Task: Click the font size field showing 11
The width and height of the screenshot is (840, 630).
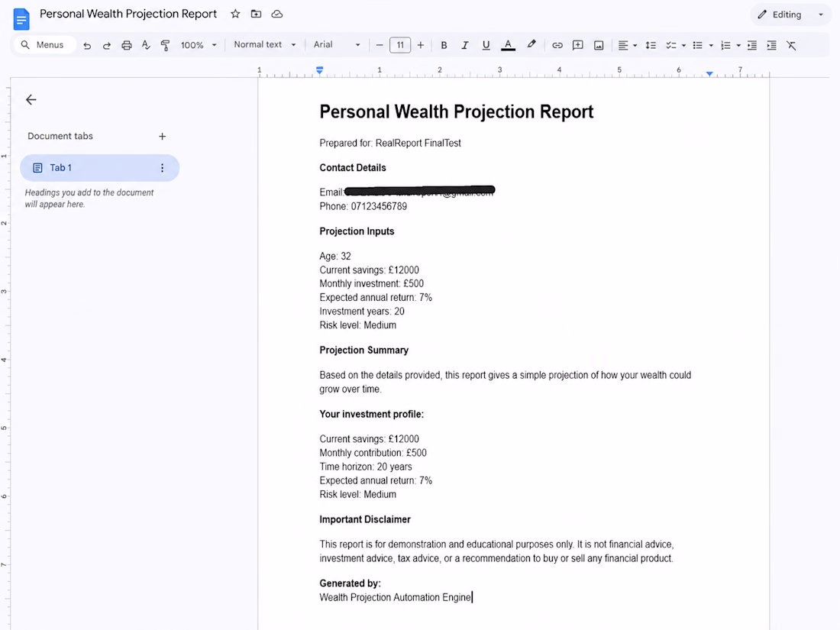Action: [400, 46]
